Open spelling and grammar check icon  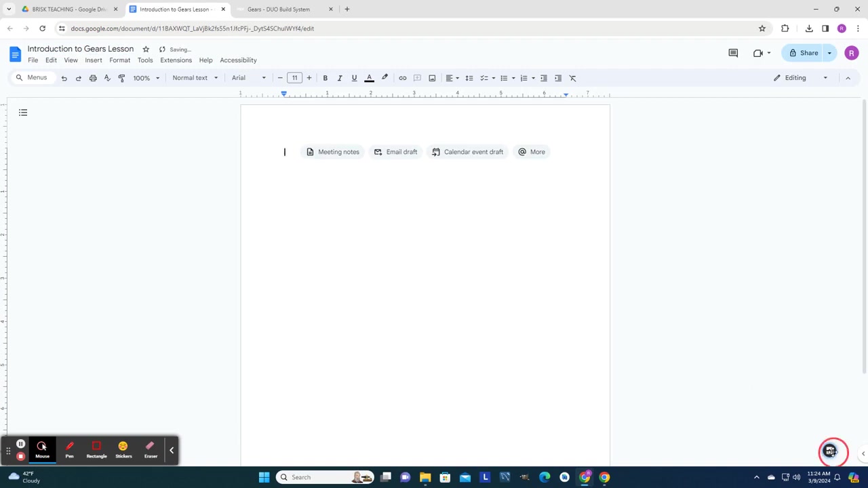pos(107,78)
